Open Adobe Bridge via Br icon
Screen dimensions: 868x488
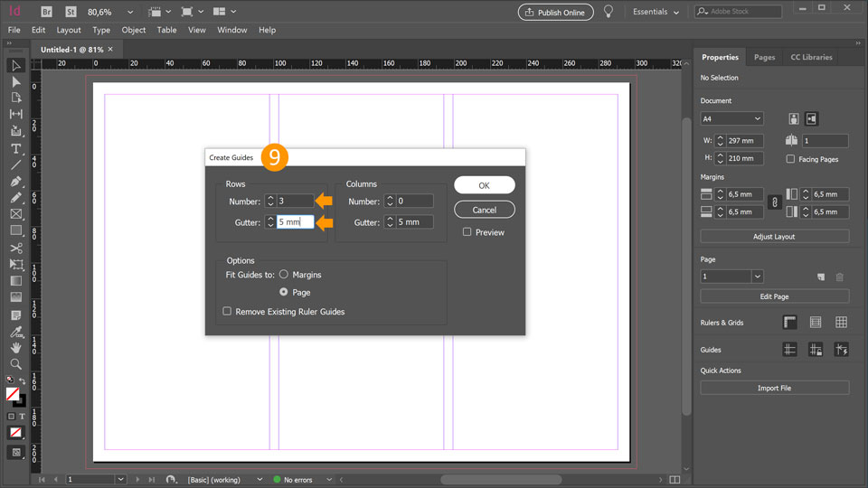46,12
